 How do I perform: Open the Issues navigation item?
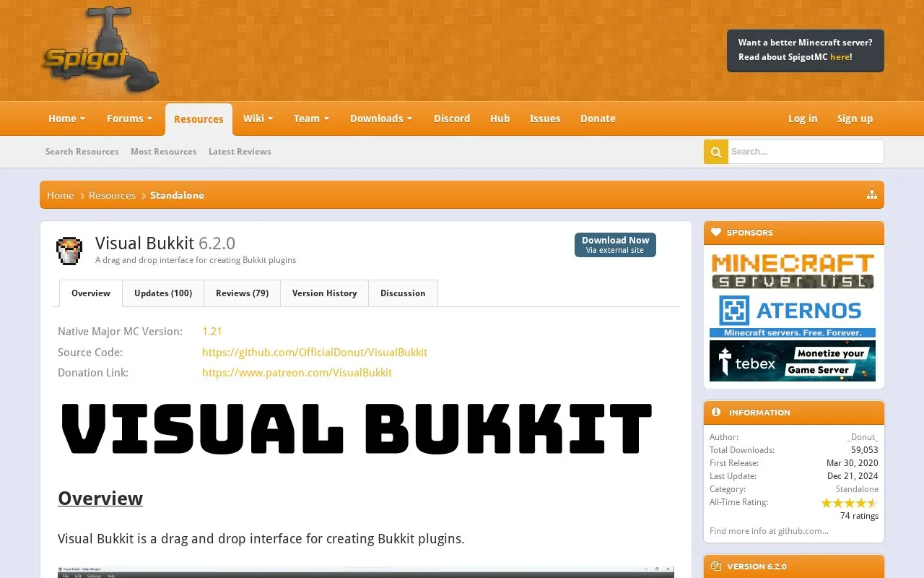545,118
